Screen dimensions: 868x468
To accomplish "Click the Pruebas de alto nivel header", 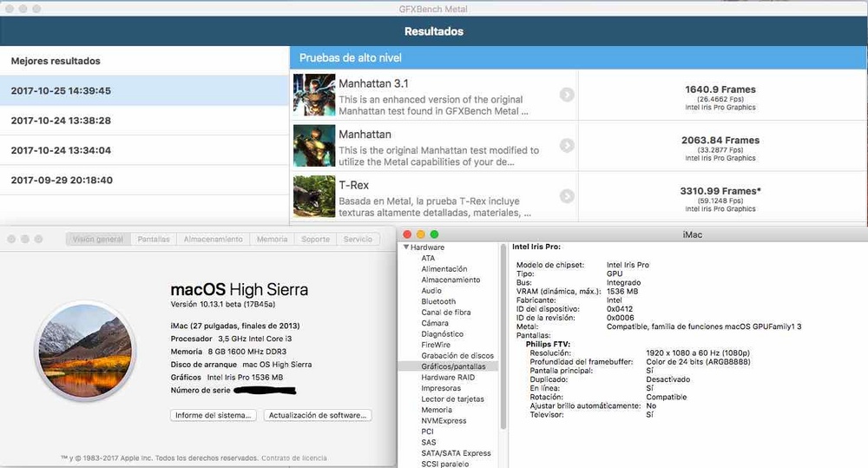I will [578, 57].
